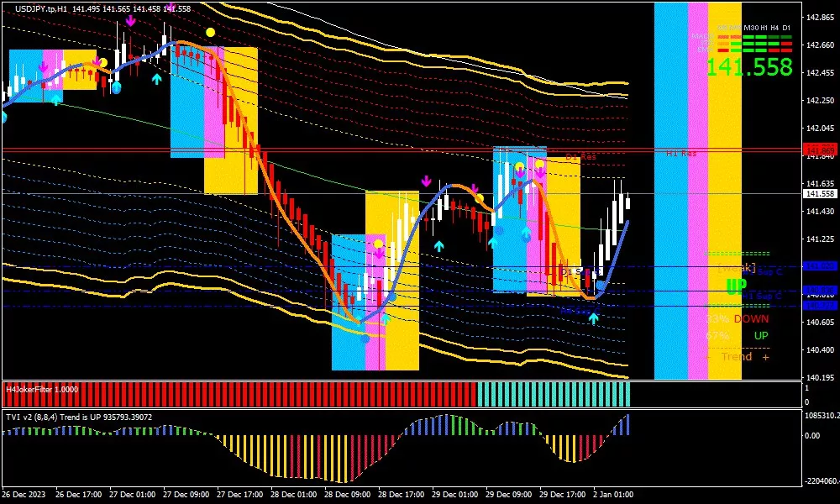Click the H1 label between M30 and H4

coord(764,28)
